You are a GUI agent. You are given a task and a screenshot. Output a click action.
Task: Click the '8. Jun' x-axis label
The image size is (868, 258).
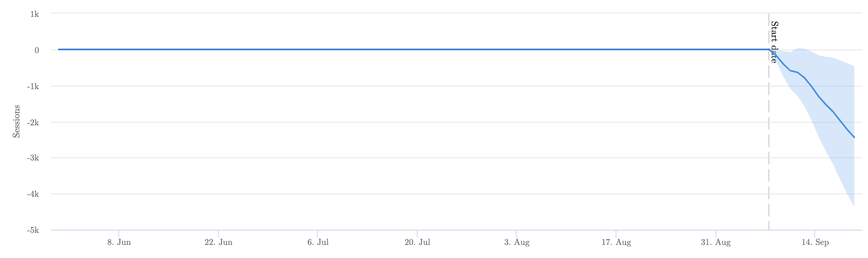tap(119, 243)
